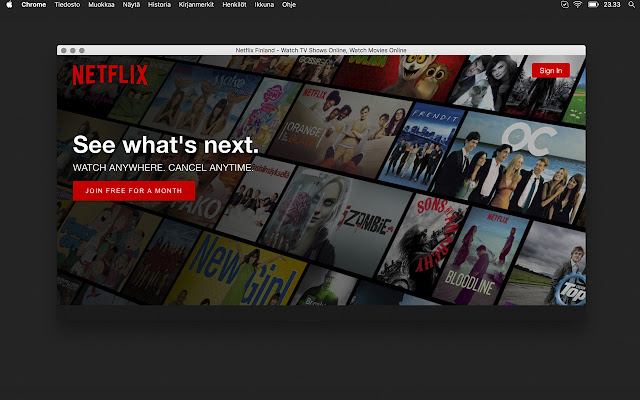Select the Frendit poster
The width and height of the screenshot is (640, 400).
(422, 147)
